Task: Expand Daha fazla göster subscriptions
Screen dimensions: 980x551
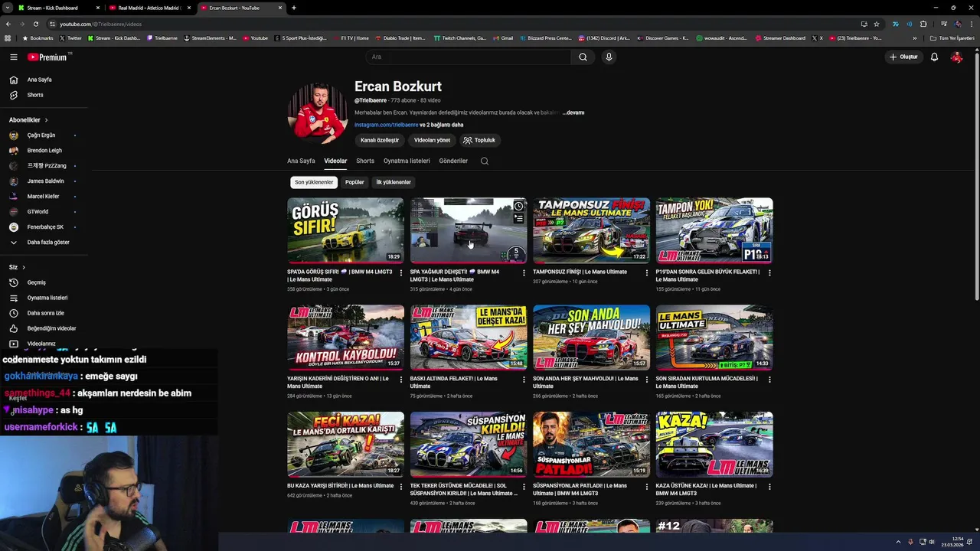Action: click(x=48, y=243)
